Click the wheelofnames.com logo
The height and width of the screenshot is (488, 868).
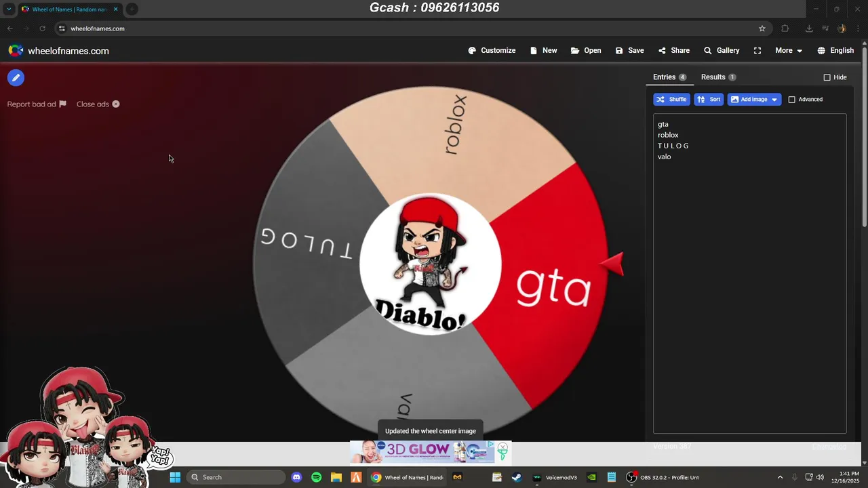[x=58, y=51]
